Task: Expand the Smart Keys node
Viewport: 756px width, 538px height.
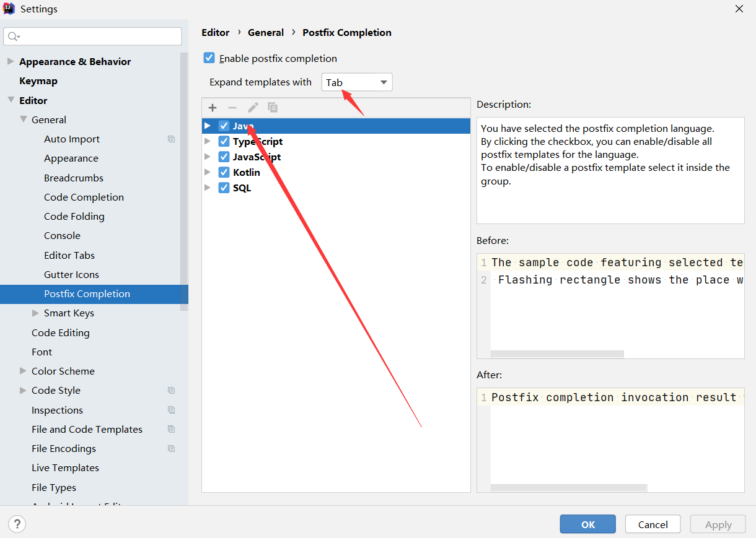Action: 35,313
